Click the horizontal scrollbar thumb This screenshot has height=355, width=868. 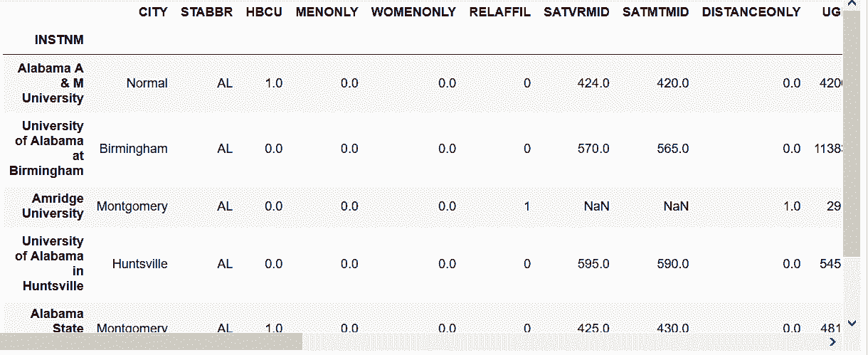click(152, 342)
